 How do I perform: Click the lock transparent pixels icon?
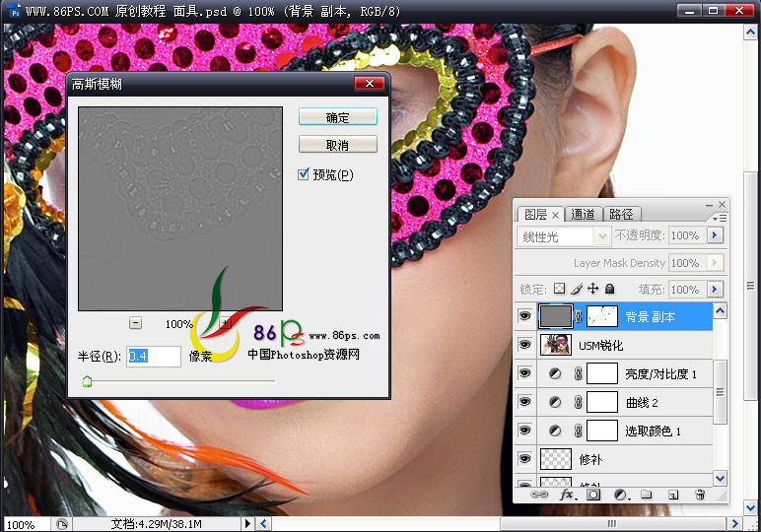[x=559, y=290]
